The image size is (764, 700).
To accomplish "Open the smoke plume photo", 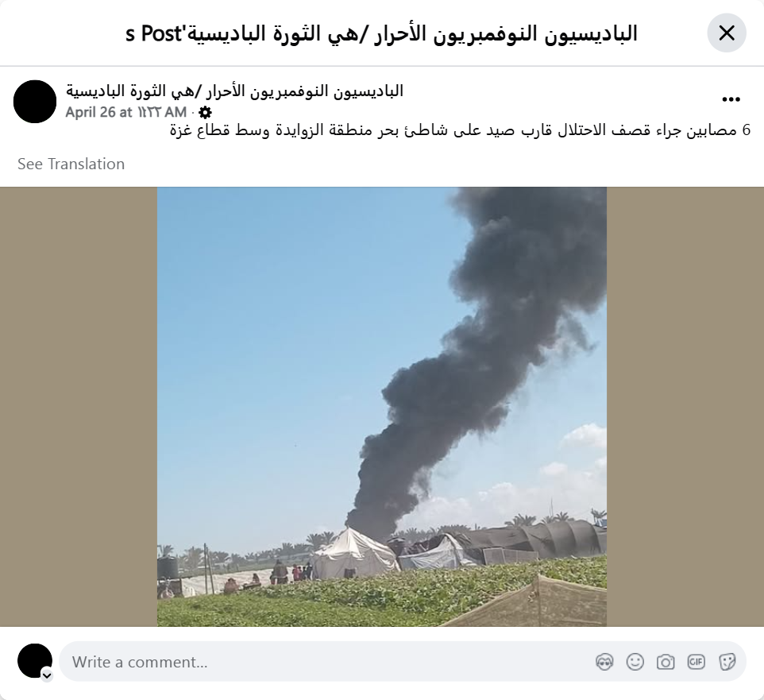I will point(382,407).
